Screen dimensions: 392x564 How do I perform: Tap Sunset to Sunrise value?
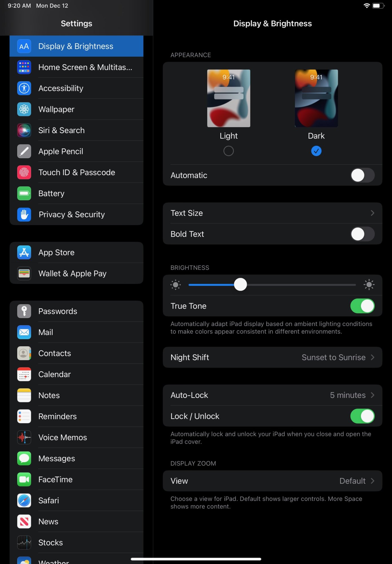point(334,357)
